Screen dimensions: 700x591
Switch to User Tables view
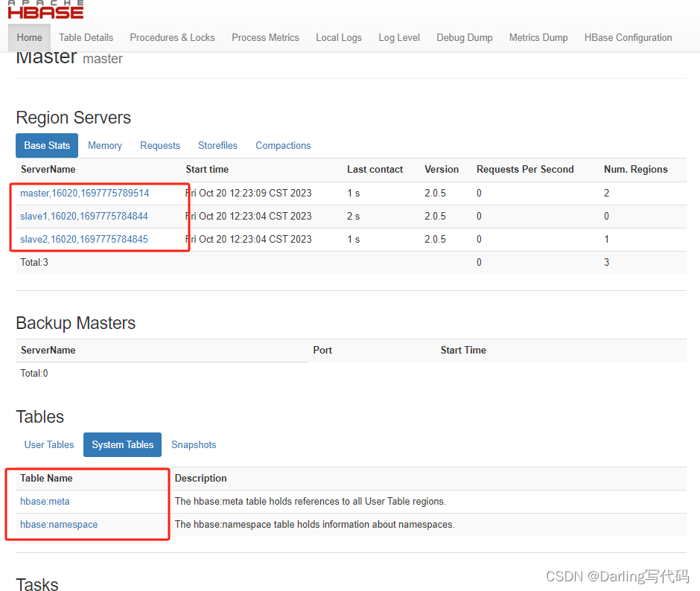pos(49,444)
